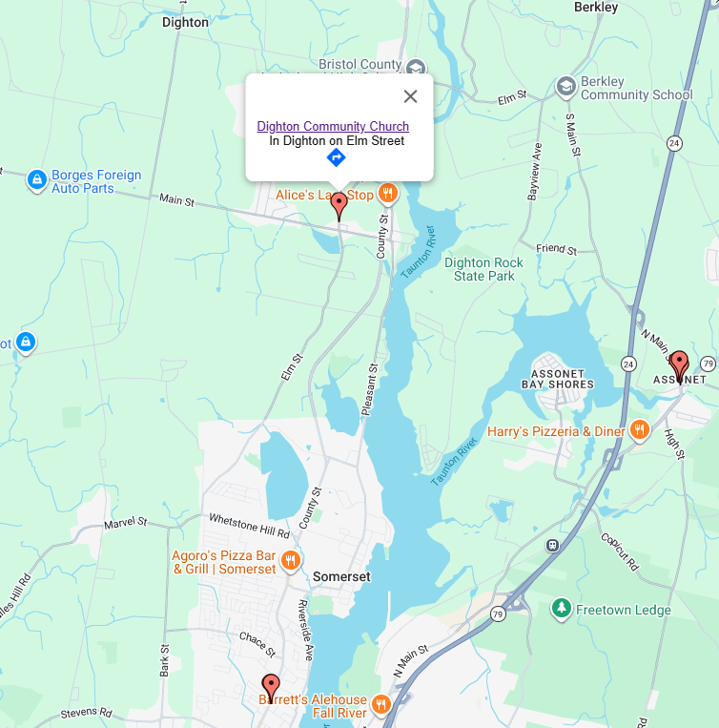Click the Harry's Pizzeria & Diner label
The image size is (719, 728).
tap(556, 431)
